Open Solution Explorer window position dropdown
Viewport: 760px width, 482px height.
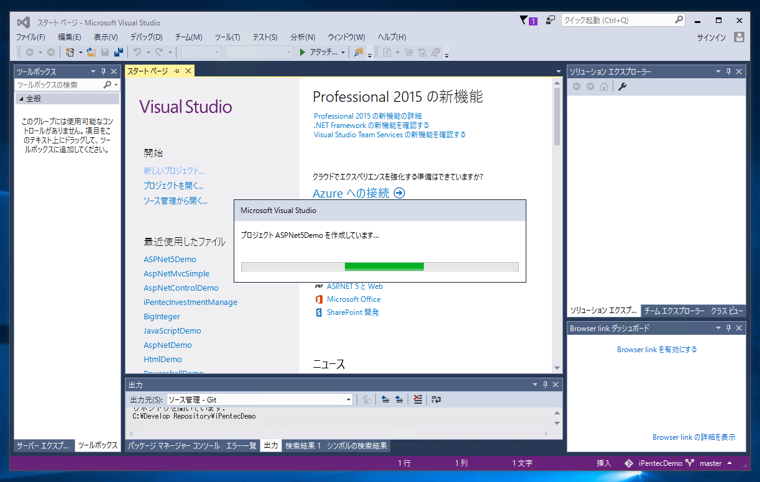point(718,71)
